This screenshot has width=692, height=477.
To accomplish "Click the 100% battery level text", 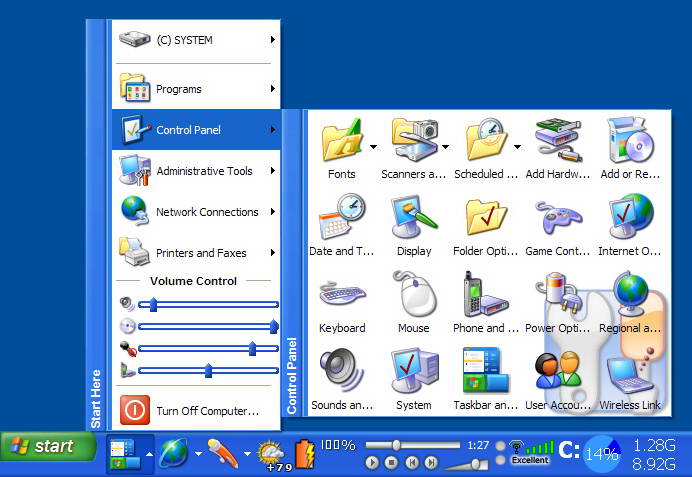I will tap(338, 444).
